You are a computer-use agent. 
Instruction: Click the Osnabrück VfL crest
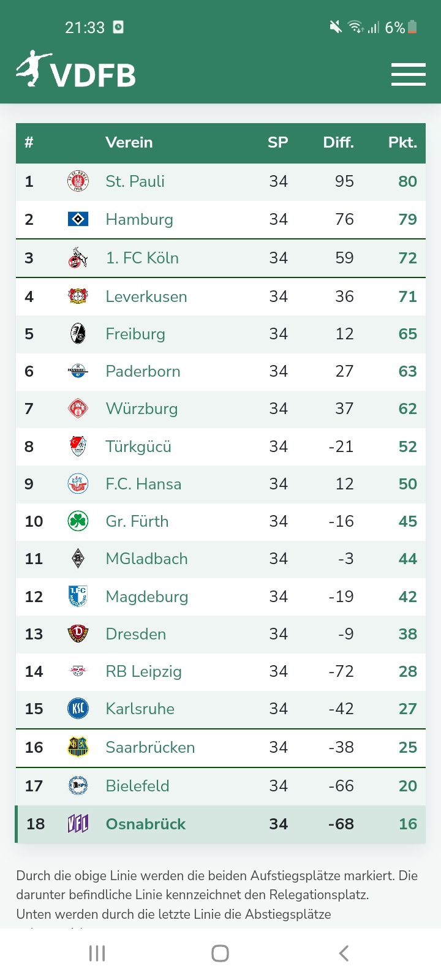click(78, 824)
